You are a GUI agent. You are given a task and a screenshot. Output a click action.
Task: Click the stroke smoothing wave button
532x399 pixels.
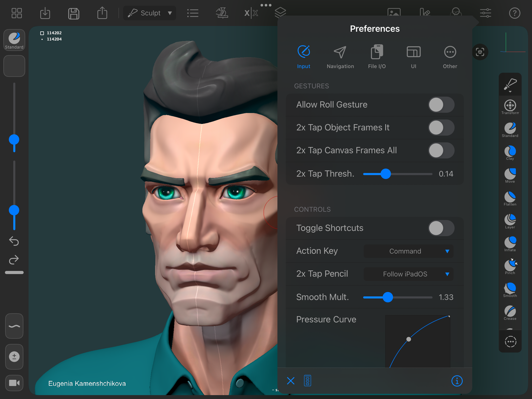(14, 326)
